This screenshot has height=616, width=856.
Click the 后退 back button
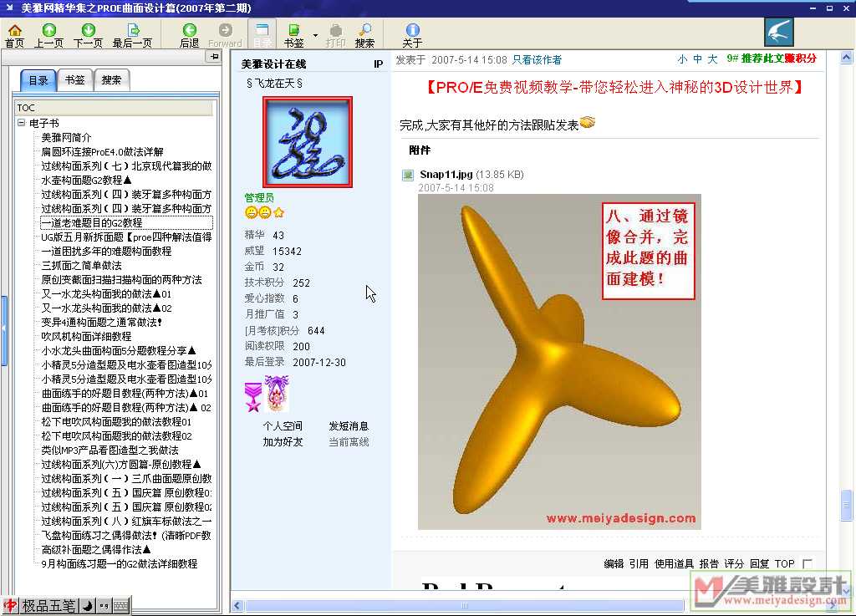[190, 35]
